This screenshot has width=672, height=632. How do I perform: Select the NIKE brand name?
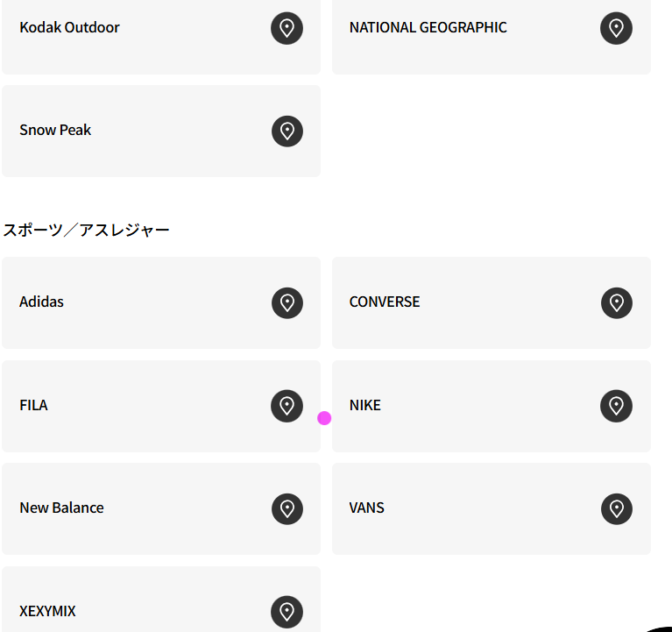coord(364,405)
